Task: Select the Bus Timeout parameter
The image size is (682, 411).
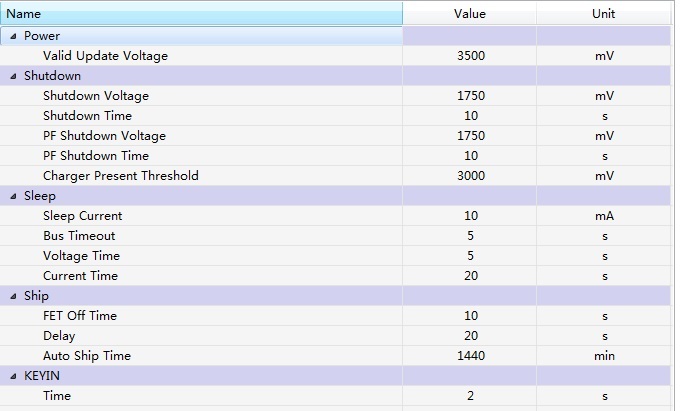Action: coord(79,236)
